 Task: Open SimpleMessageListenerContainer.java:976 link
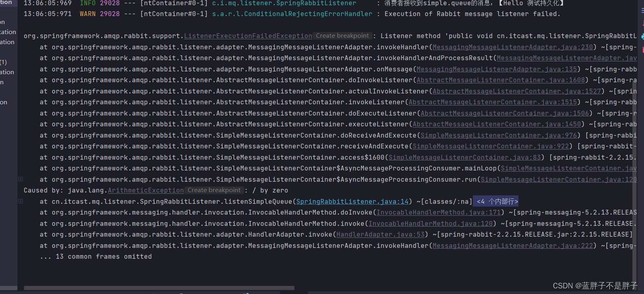498,136
